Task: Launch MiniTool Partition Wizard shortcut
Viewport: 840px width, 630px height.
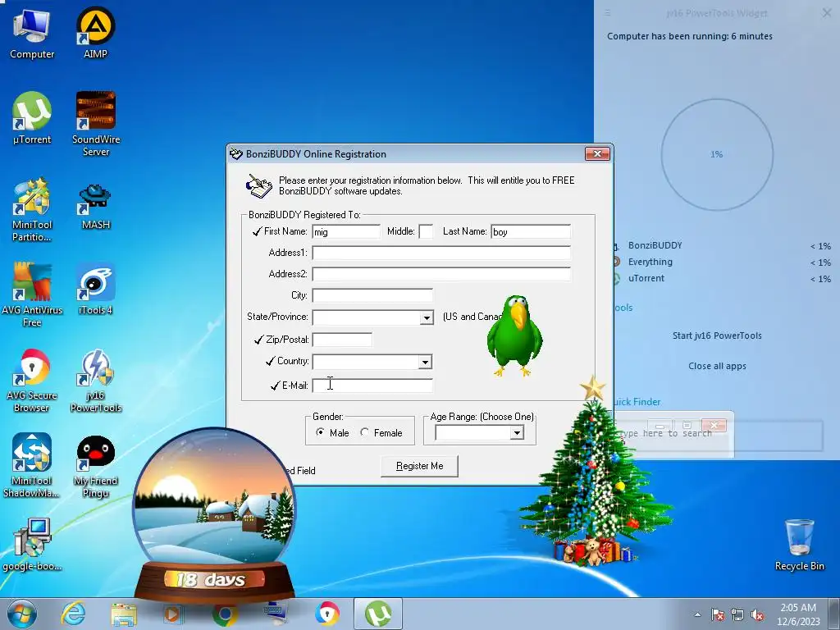Action: pyautogui.click(x=32, y=210)
